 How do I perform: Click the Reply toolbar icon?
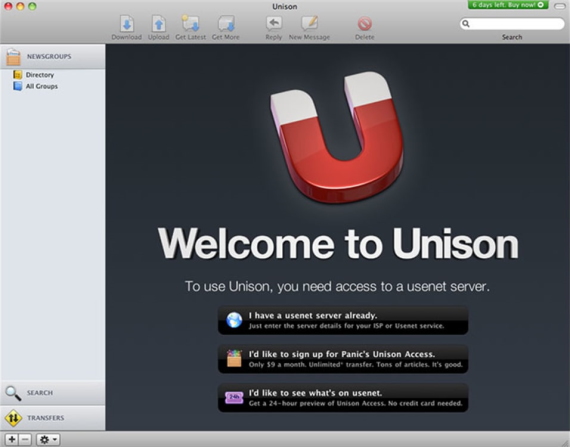(274, 24)
